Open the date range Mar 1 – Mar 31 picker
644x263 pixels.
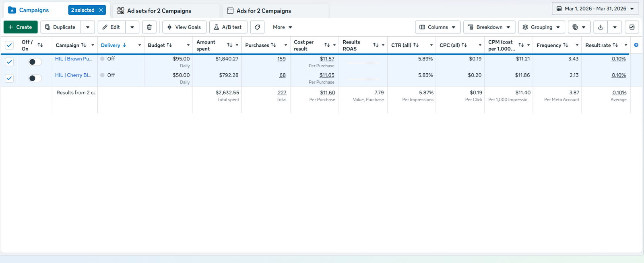(595, 8)
